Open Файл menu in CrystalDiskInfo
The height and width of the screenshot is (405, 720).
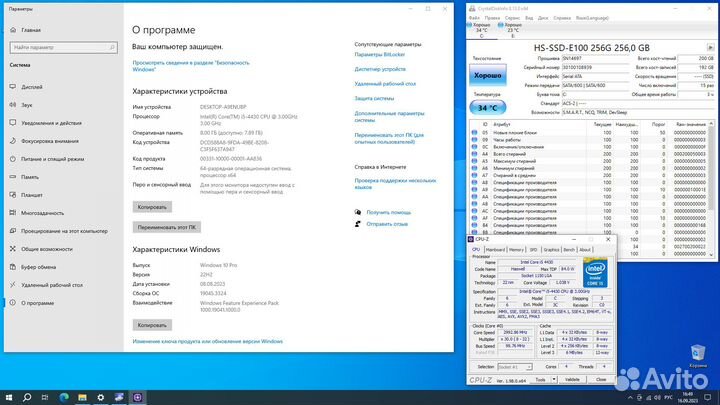tap(474, 18)
